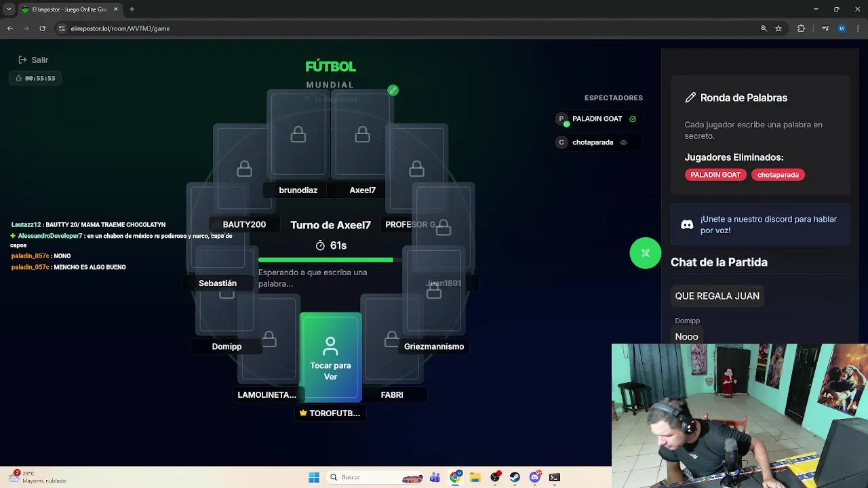Click the Sebastián player name label
The height and width of the screenshot is (488, 868).
point(218,283)
